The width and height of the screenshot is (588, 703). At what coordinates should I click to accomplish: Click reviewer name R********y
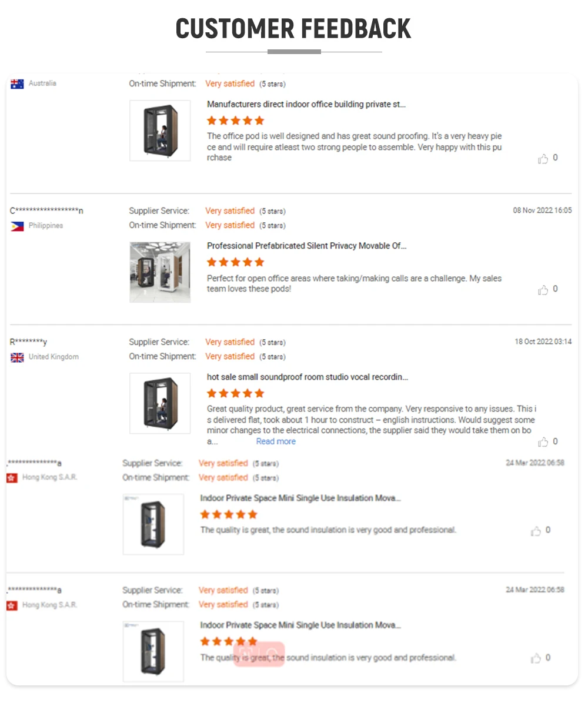(x=28, y=342)
